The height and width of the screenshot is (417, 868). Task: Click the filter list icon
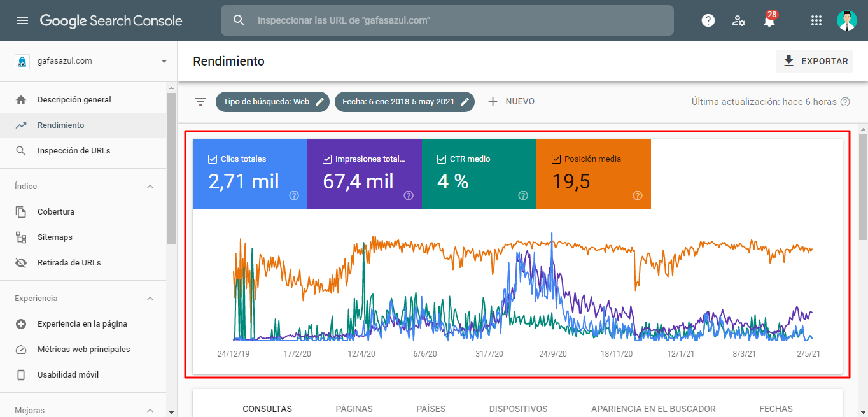200,102
